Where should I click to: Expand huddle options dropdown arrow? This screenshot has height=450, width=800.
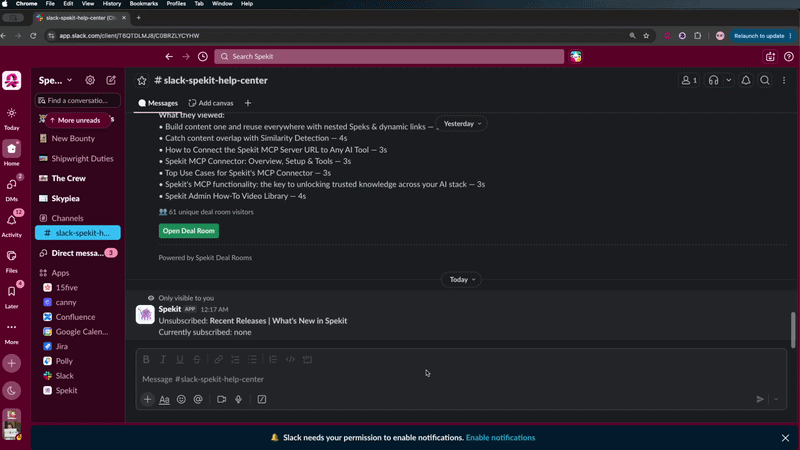pyautogui.click(x=729, y=80)
